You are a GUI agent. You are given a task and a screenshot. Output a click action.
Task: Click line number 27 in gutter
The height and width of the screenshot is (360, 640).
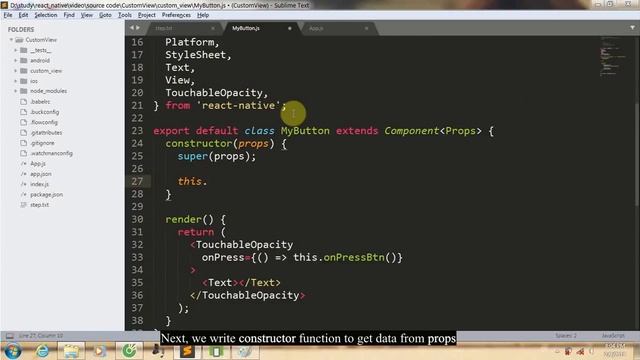[137, 181]
